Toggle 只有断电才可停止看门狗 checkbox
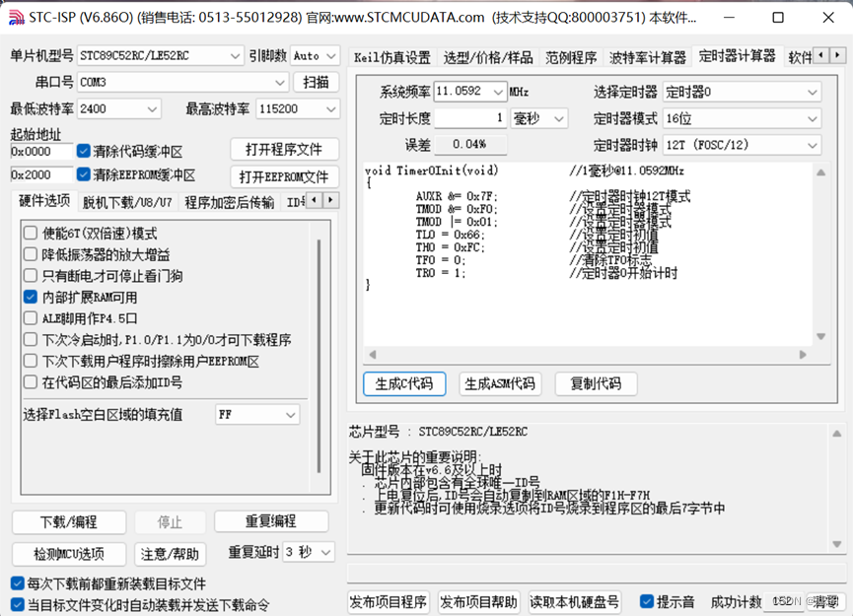The image size is (853, 616). click(x=31, y=276)
